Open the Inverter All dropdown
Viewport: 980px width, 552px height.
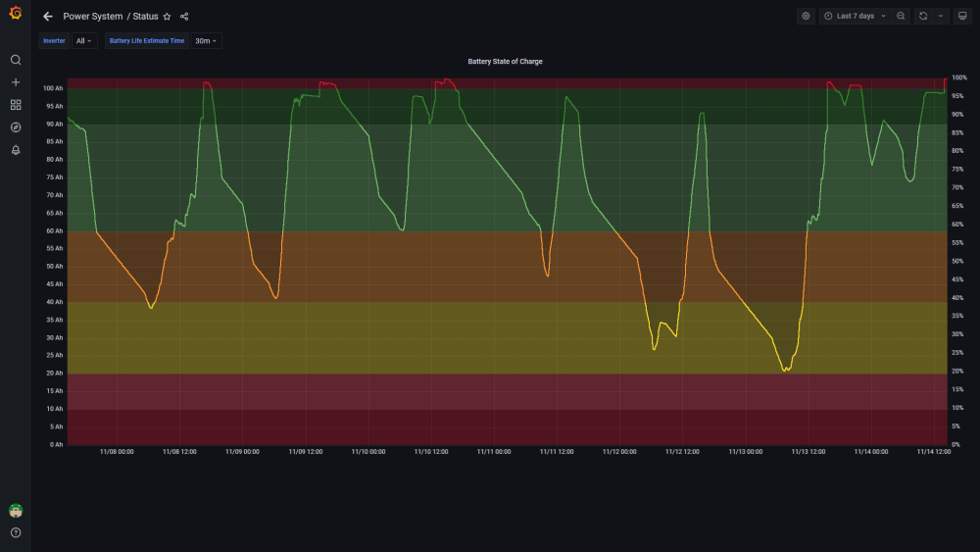84,40
